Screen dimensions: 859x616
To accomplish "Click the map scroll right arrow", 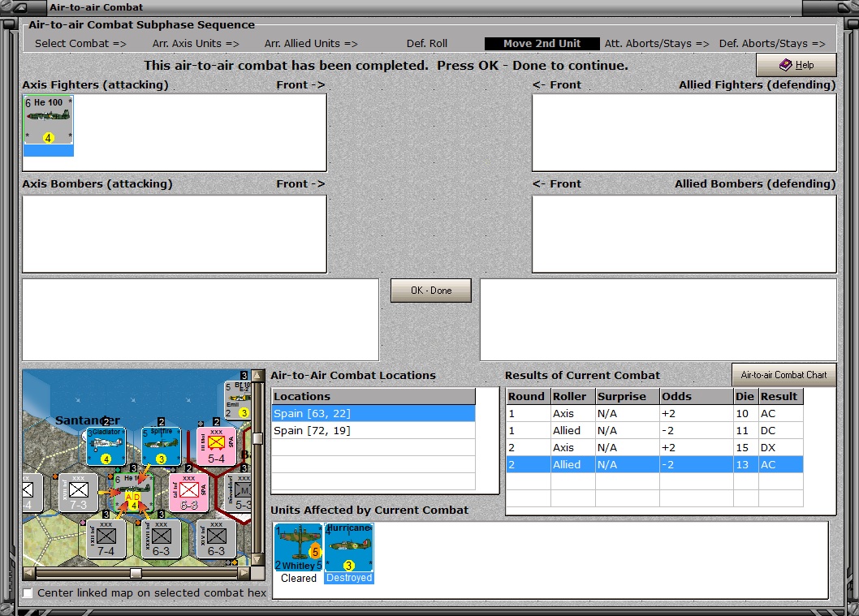I will point(244,573).
